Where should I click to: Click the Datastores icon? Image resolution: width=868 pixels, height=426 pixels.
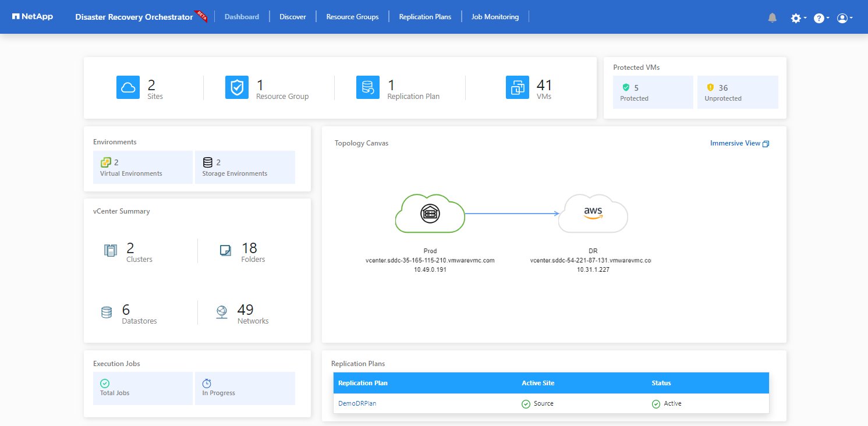[x=107, y=313]
